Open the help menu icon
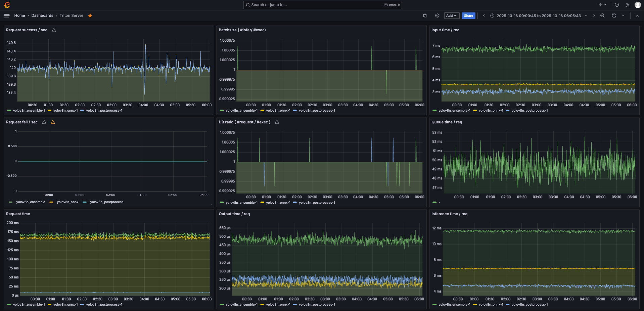The width and height of the screenshot is (644, 311). [617, 5]
